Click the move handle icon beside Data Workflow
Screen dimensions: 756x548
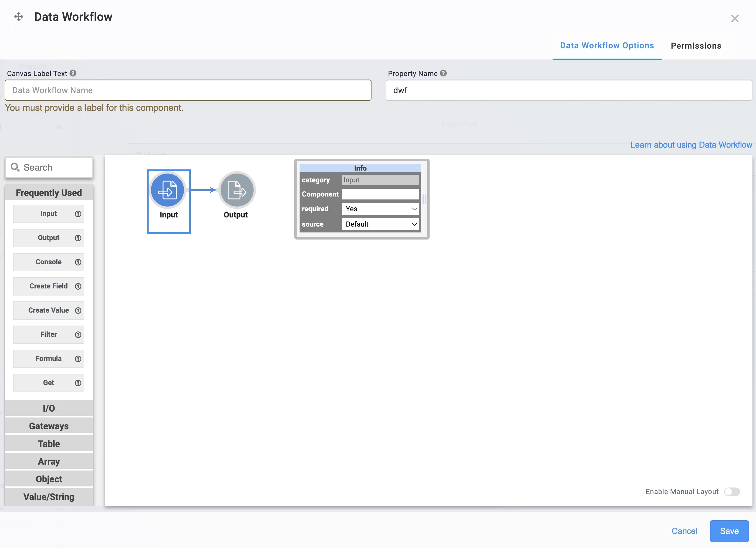coord(19,16)
